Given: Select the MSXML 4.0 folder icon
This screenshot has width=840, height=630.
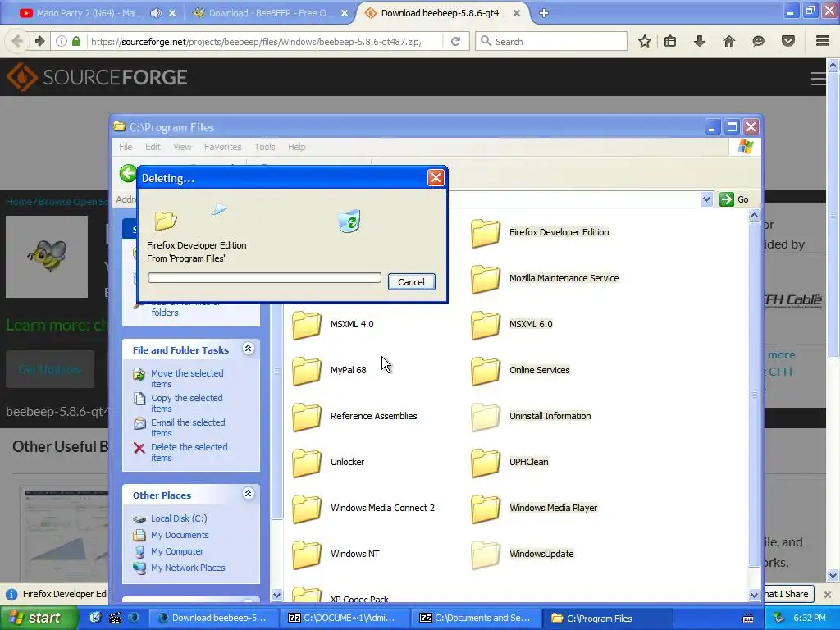Looking at the screenshot, I should pos(307,325).
